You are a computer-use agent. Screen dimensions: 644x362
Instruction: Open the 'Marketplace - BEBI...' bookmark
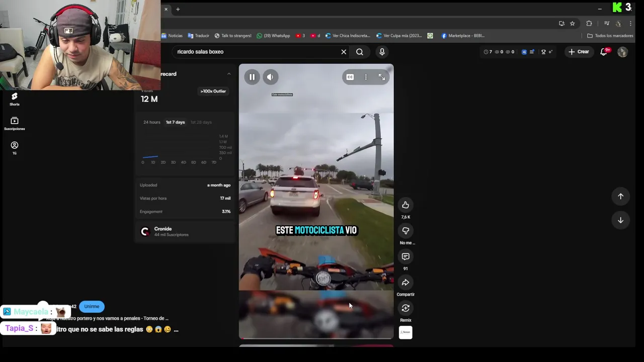click(x=463, y=36)
